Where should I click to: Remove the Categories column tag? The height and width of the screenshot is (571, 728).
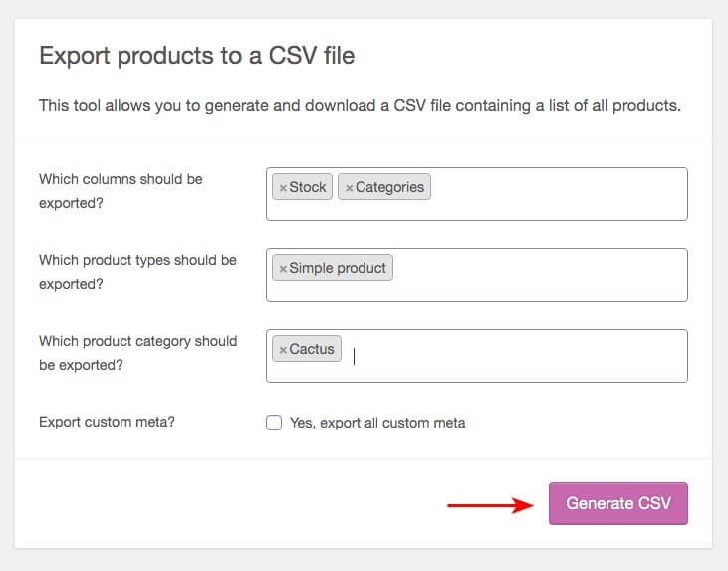[349, 188]
